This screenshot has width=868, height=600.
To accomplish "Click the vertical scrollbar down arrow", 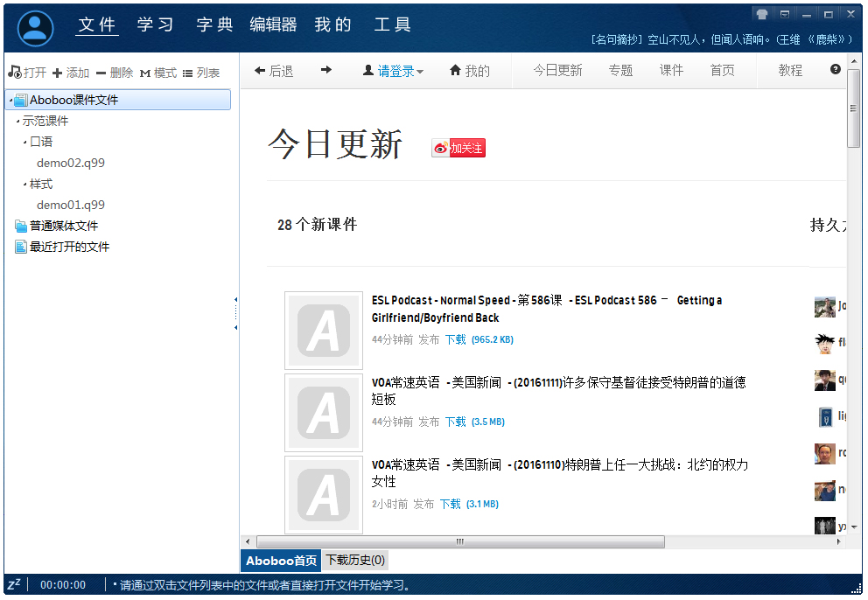I will coord(854,527).
